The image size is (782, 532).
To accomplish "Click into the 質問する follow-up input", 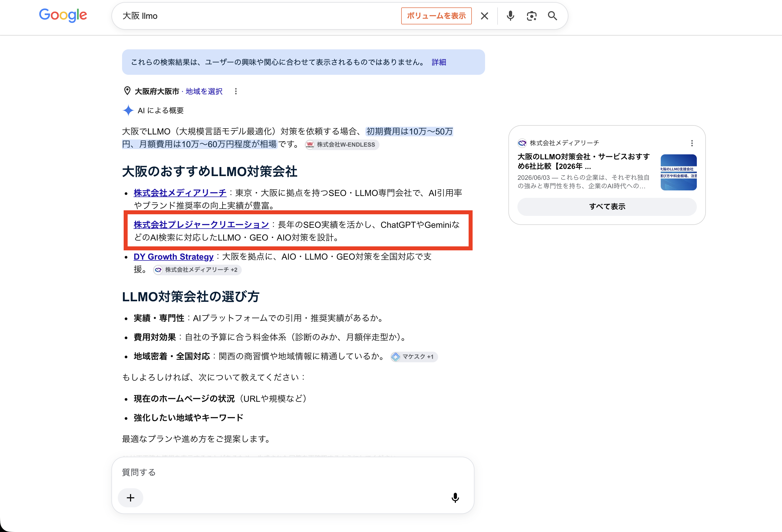I will coord(293,472).
